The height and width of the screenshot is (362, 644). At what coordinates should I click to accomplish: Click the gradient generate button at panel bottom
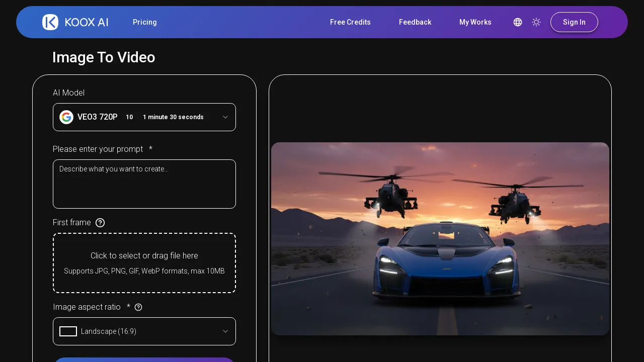[144, 359]
